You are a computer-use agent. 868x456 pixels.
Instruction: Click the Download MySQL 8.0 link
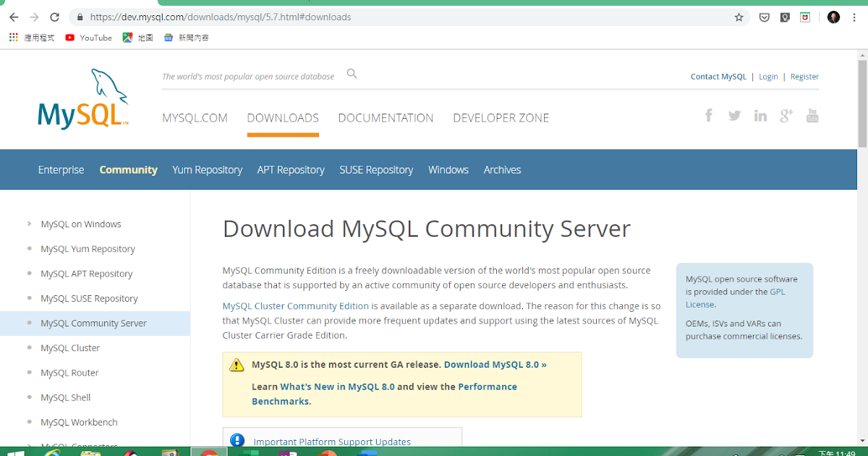(494, 364)
